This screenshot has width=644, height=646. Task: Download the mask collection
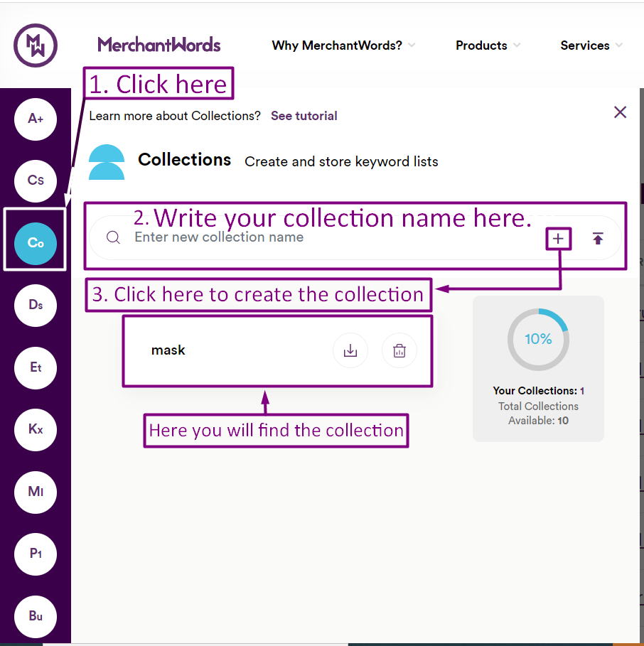(x=350, y=350)
